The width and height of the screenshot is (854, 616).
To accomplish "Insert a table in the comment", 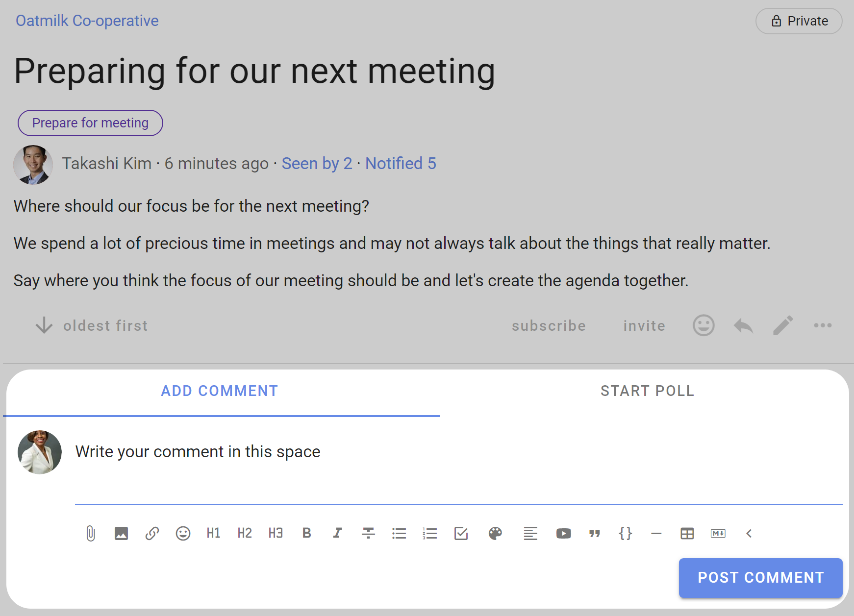I will point(687,533).
